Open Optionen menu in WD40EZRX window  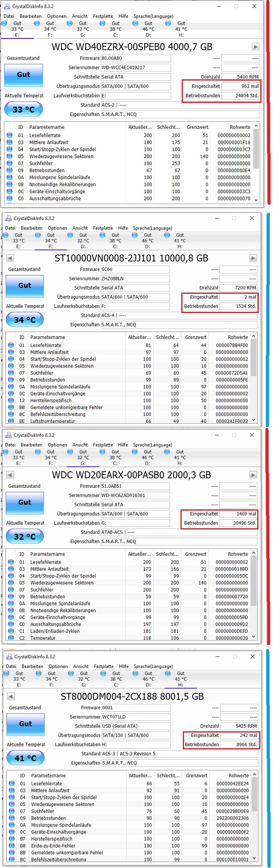point(57,16)
